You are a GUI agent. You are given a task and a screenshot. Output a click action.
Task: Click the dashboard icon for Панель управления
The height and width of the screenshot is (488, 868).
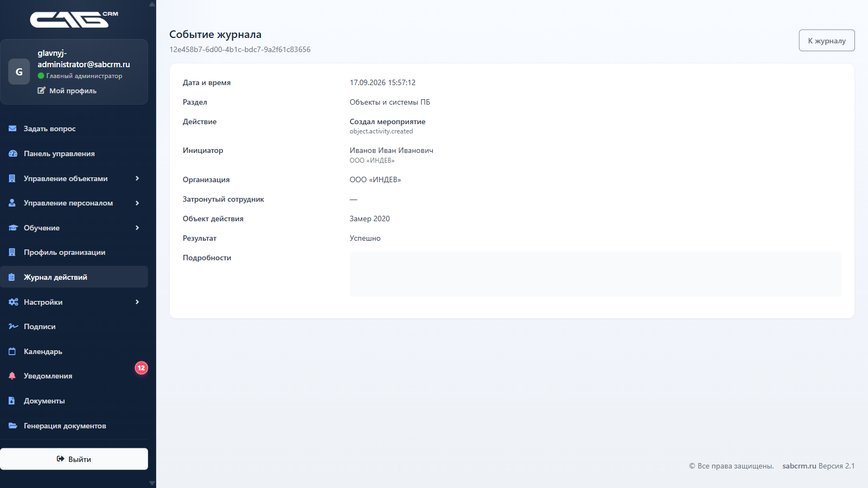[x=12, y=153]
